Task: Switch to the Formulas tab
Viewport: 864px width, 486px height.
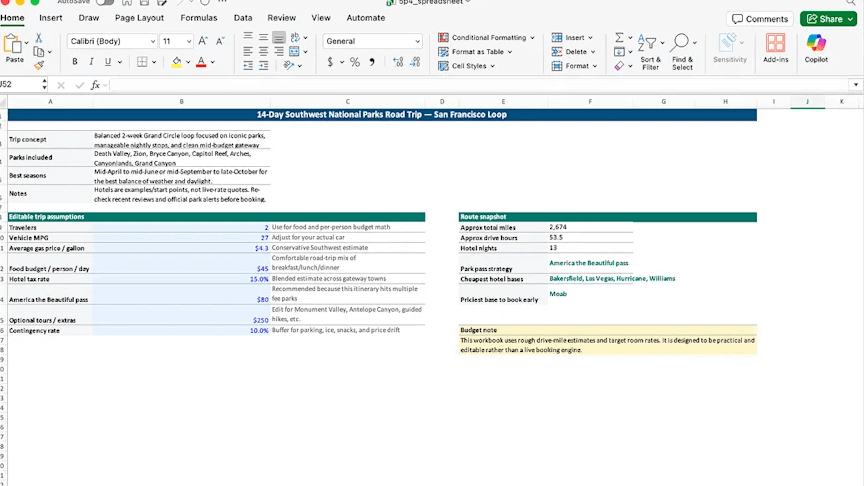Action: (198, 18)
